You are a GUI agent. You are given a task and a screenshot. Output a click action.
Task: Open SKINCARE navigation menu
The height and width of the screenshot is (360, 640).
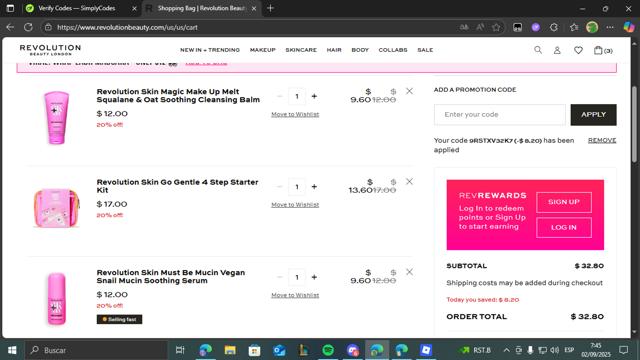coord(301,50)
